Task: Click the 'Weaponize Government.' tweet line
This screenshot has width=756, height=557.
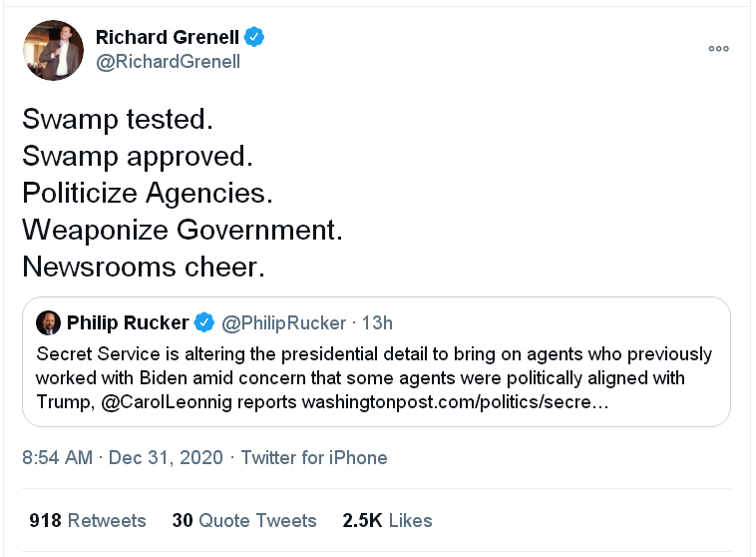Action: 183,230
